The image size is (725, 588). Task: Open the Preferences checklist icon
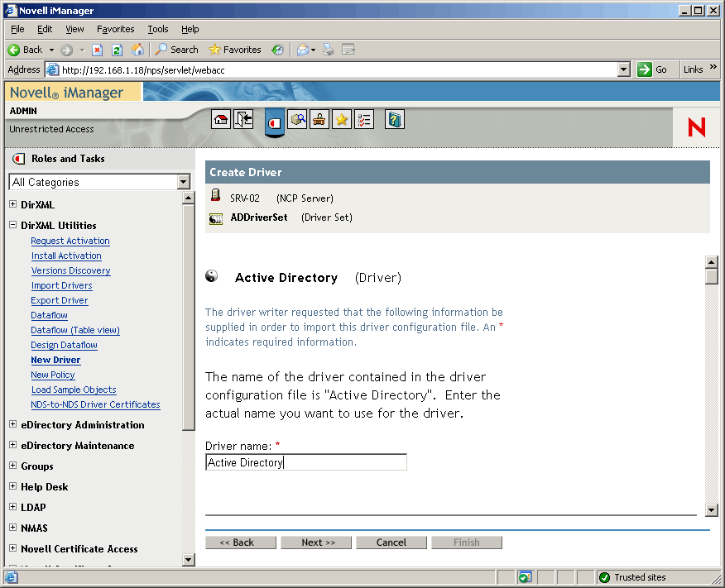pos(364,119)
